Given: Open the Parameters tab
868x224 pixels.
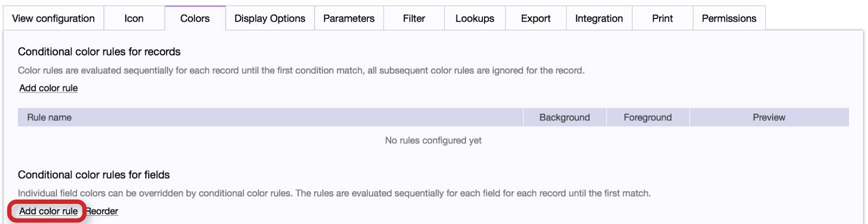Looking at the screenshot, I should click(349, 18).
